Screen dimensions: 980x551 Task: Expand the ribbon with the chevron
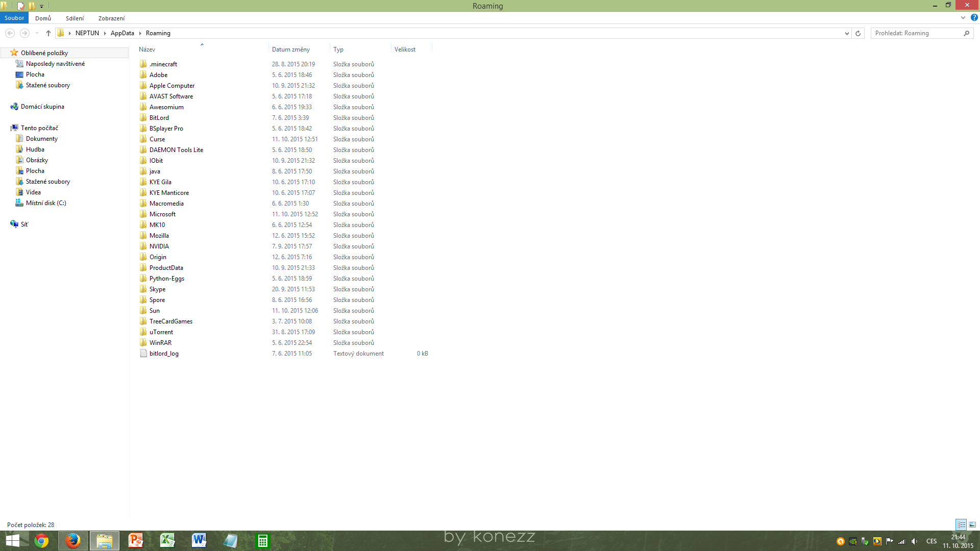point(963,17)
